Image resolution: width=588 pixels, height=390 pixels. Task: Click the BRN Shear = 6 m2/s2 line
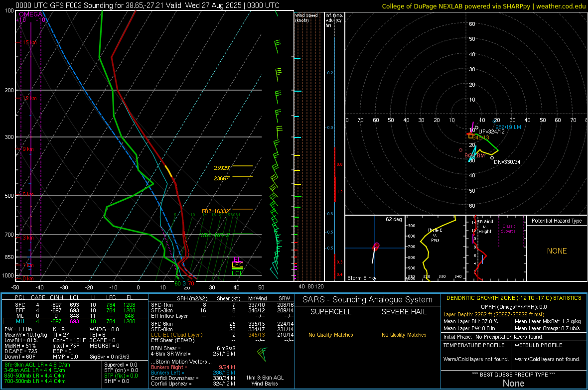(193, 348)
